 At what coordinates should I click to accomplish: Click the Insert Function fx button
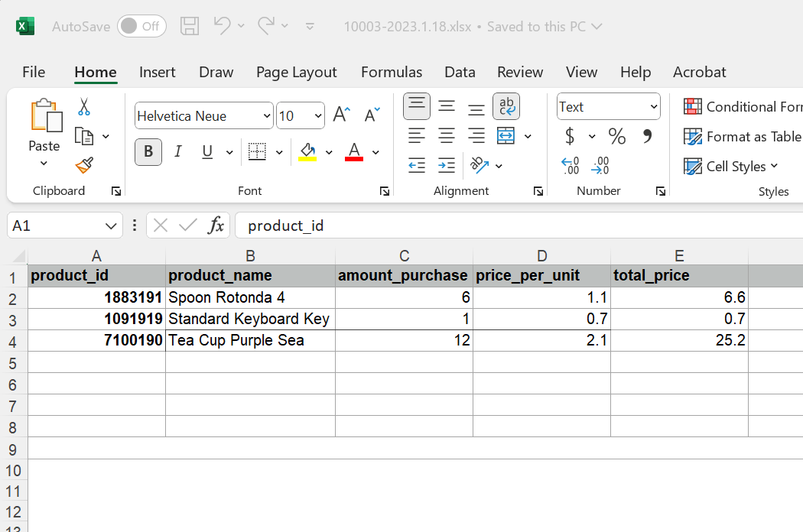[216, 225]
